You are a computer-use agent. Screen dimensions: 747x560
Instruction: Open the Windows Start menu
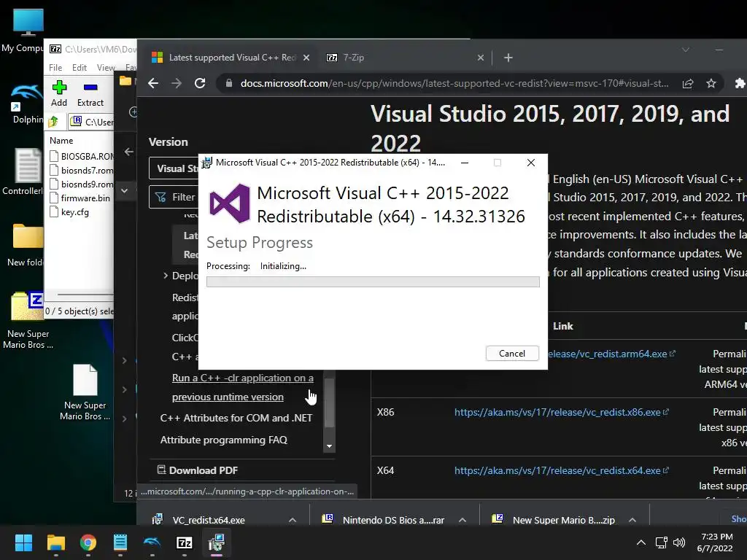23,542
